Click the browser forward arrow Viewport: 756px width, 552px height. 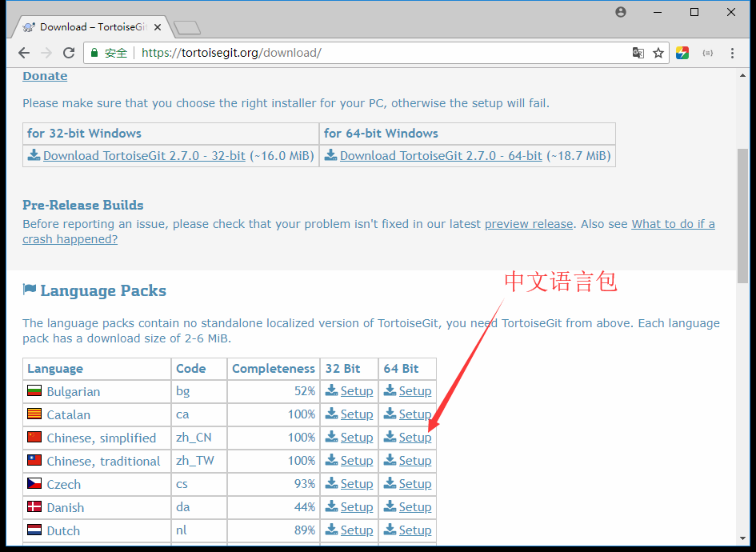coord(46,53)
